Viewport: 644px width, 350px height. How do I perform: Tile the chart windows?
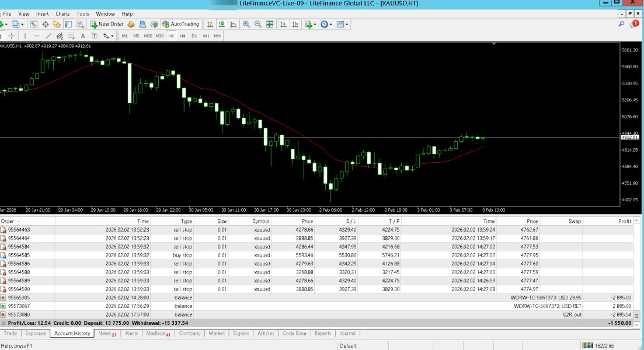pyautogui.click(x=270, y=24)
